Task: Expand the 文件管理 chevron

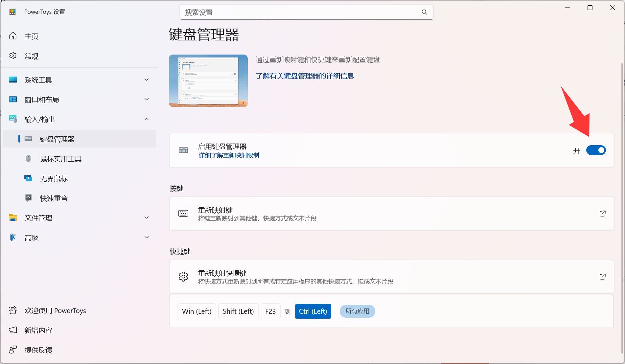Action: tap(147, 217)
